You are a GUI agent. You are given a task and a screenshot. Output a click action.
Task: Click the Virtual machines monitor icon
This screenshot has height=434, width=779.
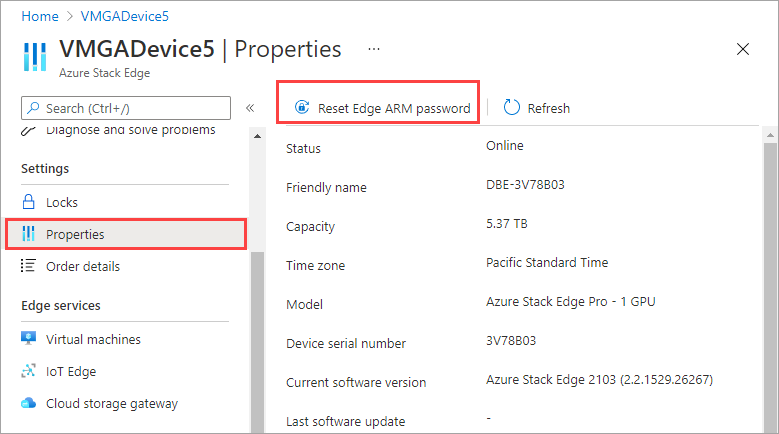29,339
